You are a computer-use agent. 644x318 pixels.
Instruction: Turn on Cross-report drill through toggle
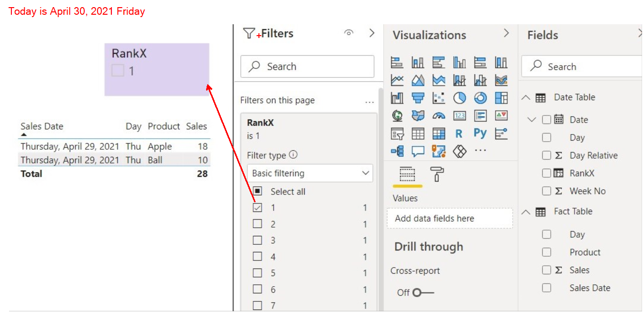point(423,292)
